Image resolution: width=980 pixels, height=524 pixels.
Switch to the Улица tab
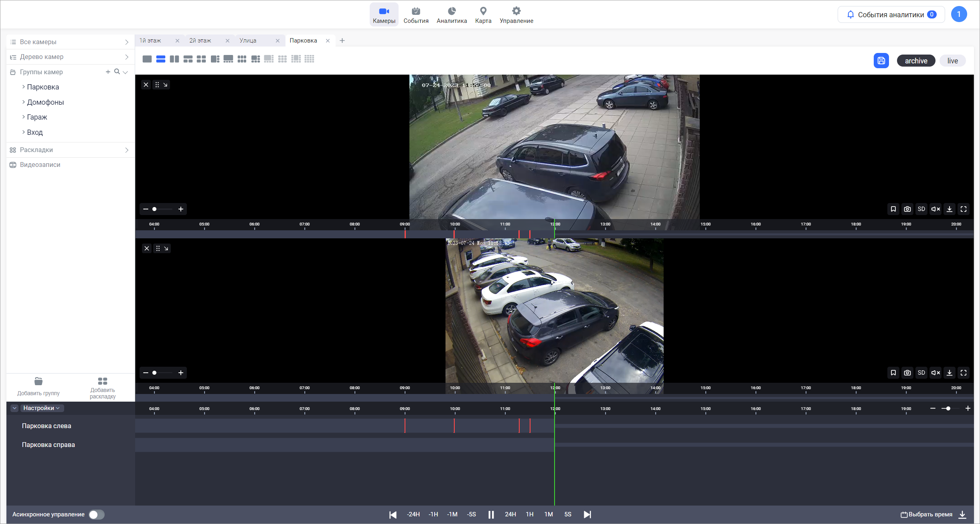248,41
